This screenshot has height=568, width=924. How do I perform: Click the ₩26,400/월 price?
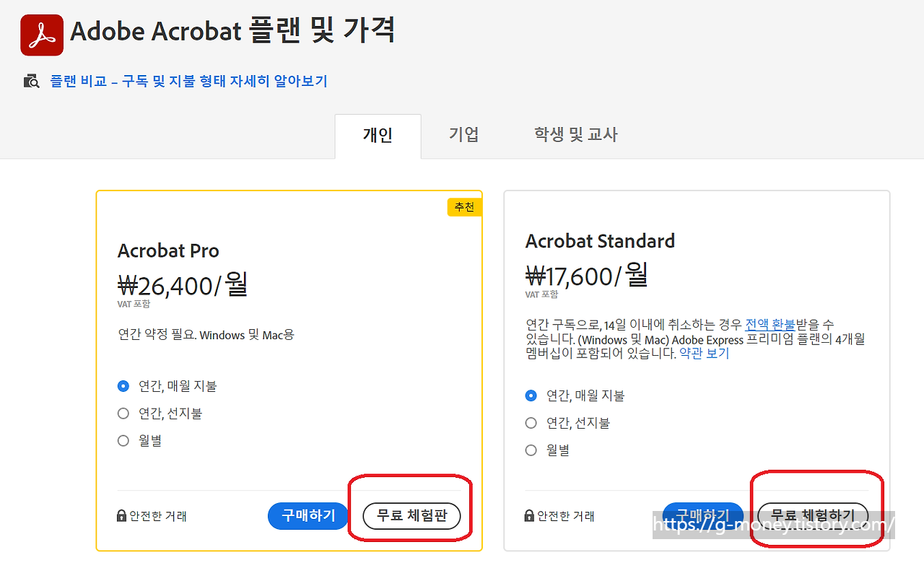click(x=183, y=284)
